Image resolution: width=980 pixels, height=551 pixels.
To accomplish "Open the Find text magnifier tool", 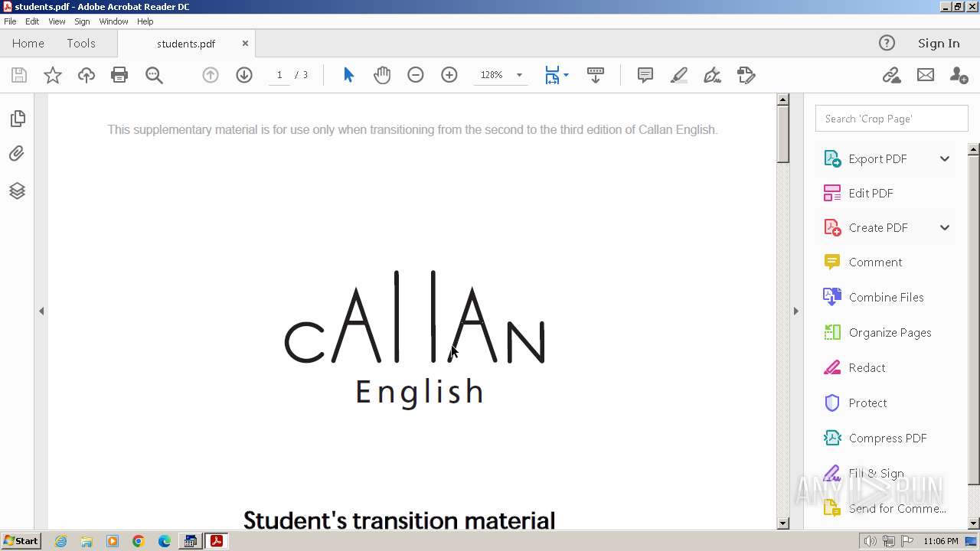I will tap(154, 75).
